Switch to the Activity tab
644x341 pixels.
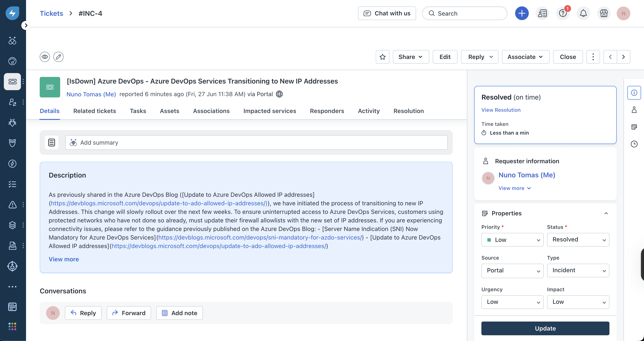click(x=369, y=111)
